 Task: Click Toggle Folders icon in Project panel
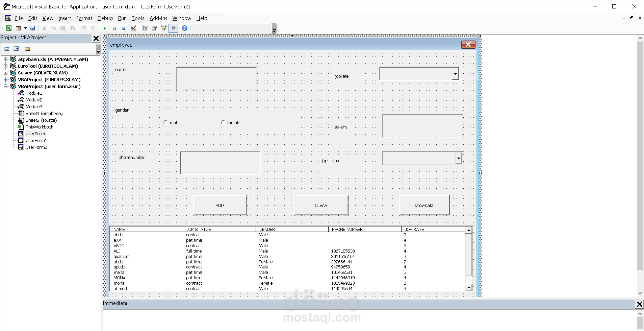tap(28, 49)
